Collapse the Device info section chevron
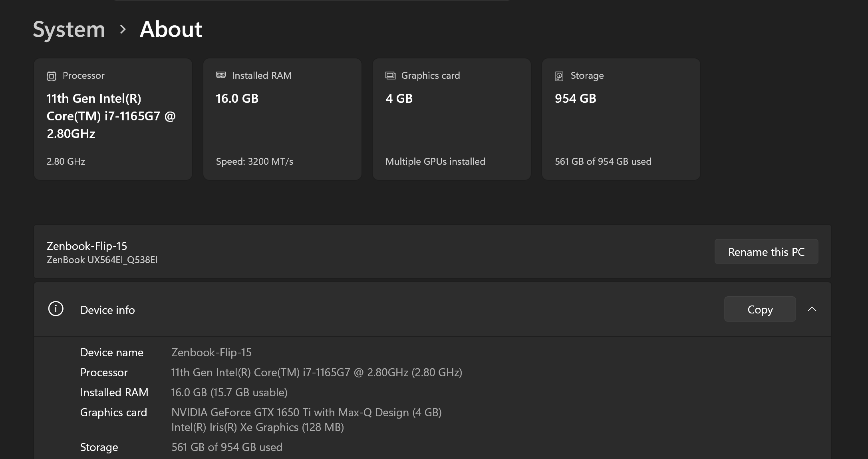Image resolution: width=868 pixels, height=459 pixels. 812,309
